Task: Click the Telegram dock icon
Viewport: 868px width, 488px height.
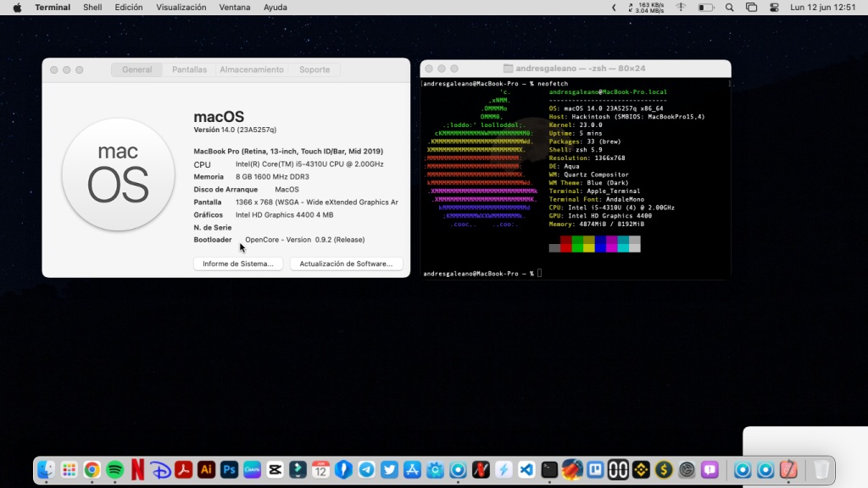Action: (366, 469)
